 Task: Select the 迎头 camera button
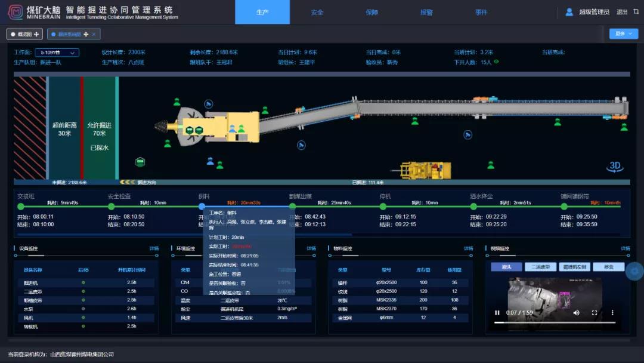point(506,267)
